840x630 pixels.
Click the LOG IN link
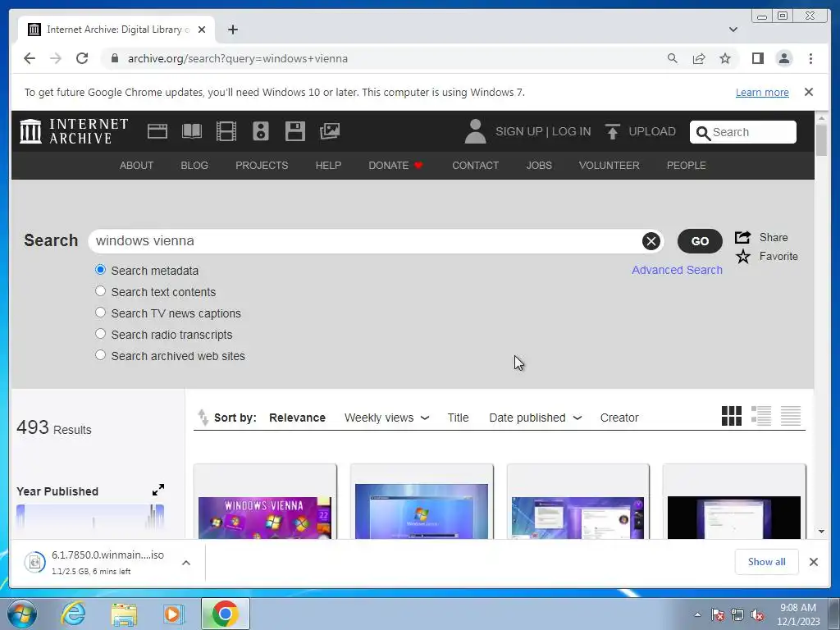pyautogui.click(x=571, y=131)
